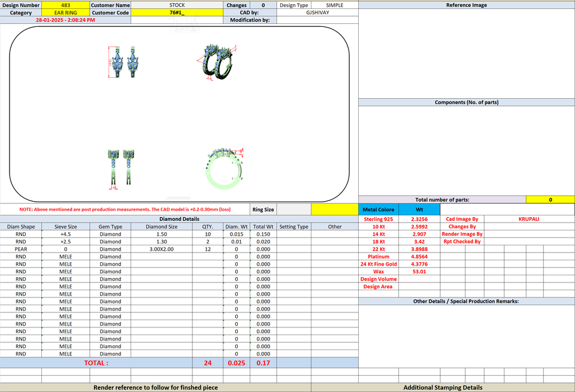Select the 10 Kt metal row label
This screenshot has height=392, width=575.
click(x=379, y=227)
